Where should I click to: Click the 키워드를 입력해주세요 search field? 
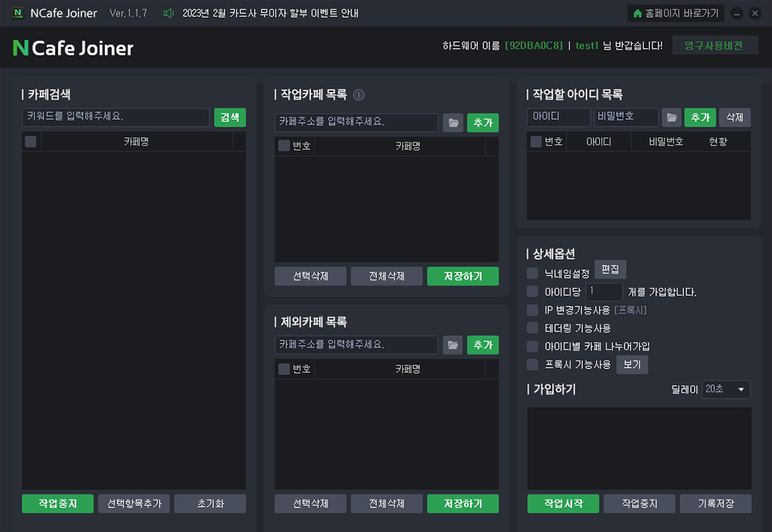[116, 117]
